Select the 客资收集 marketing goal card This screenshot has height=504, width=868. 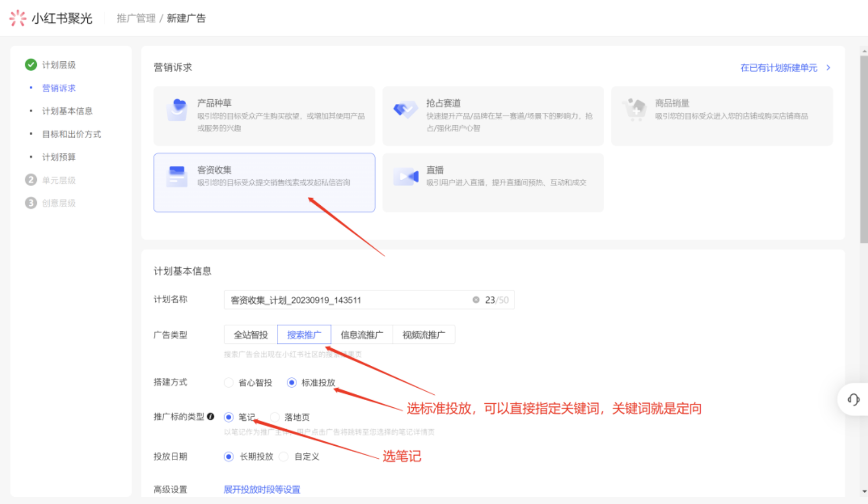pos(264,182)
